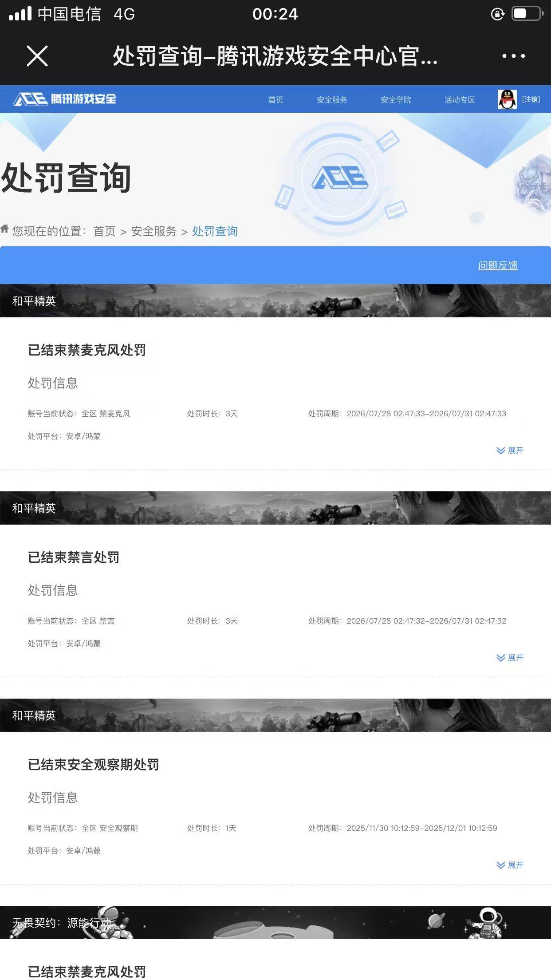This screenshot has height=980, width=551.
Task: Open the 问题反馈 link
Action: (498, 265)
